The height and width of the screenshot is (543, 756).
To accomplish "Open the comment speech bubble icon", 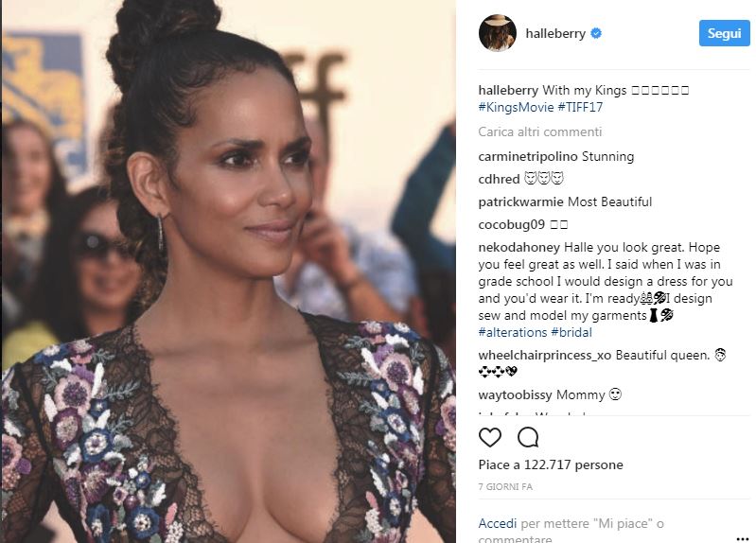I will tap(528, 437).
